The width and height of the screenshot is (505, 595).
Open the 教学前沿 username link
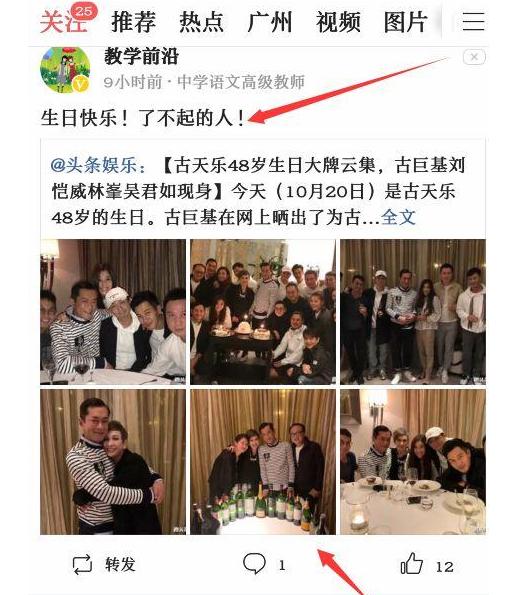pyautogui.click(x=142, y=56)
